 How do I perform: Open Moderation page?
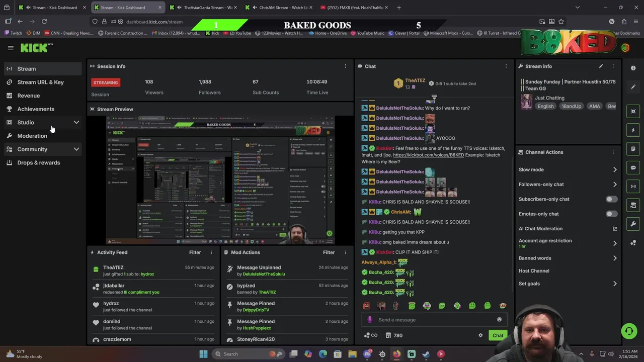coord(43,136)
